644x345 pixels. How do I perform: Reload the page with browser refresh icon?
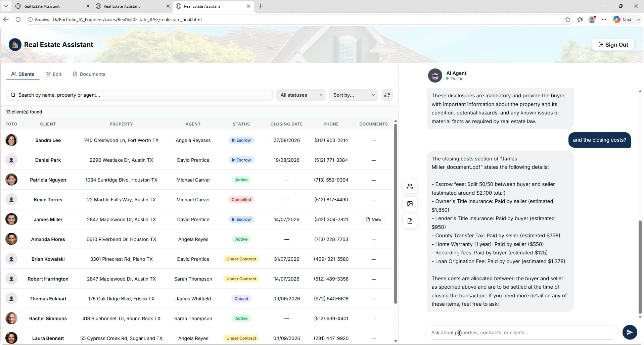18,19
